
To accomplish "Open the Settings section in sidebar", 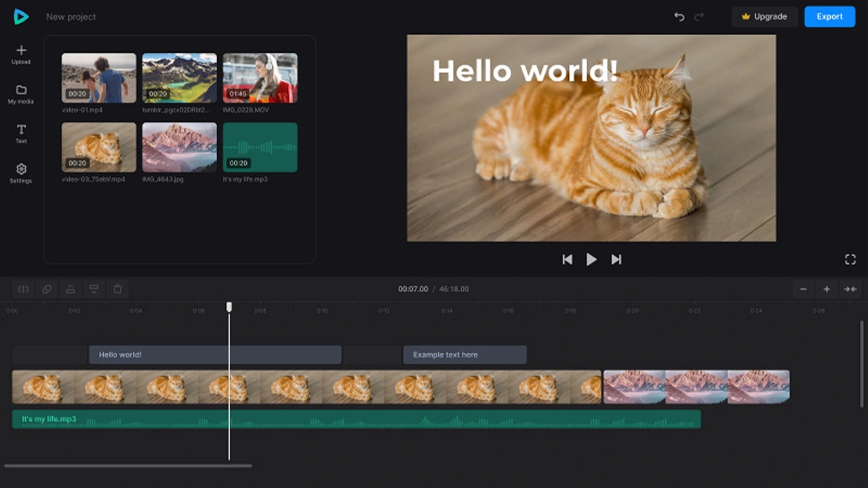I will tap(21, 173).
